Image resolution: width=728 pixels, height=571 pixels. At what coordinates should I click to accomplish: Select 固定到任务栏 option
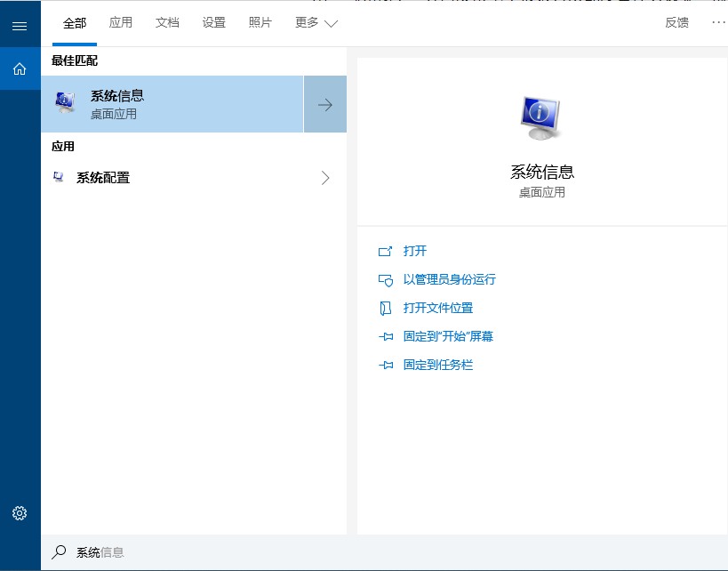pyautogui.click(x=437, y=365)
